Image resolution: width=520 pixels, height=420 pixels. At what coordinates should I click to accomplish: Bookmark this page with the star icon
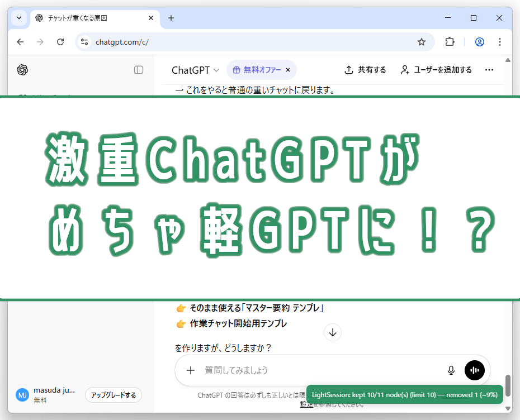(x=422, y=42)
